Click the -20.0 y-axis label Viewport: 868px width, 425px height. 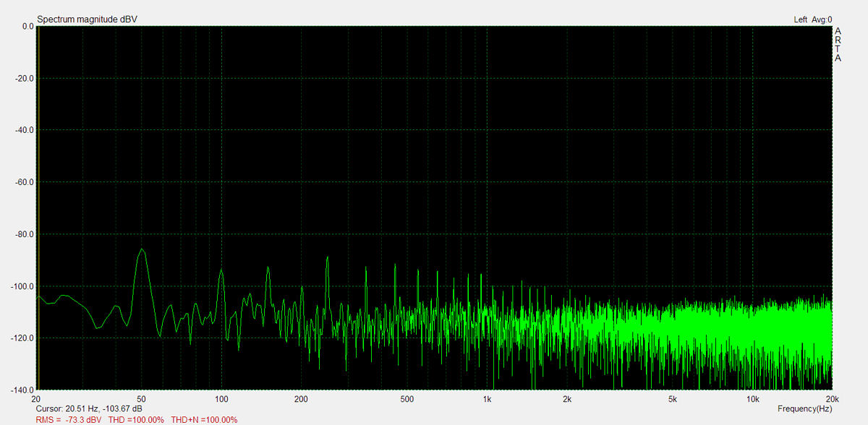tap(25, 78)
